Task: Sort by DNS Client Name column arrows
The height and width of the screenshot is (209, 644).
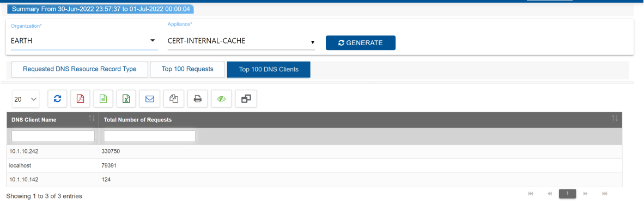Action: pos(92,119)
